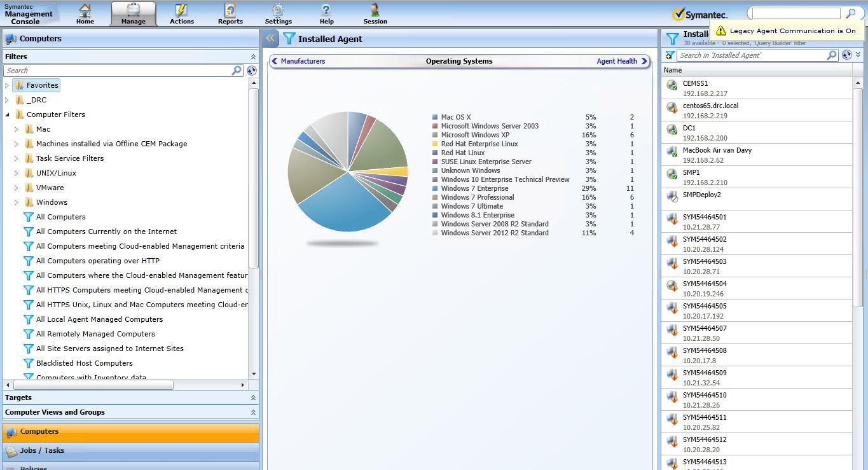Viewport: 868px width, 470px height.
Task: Open the Settings menu
Action: pos(278,14)
